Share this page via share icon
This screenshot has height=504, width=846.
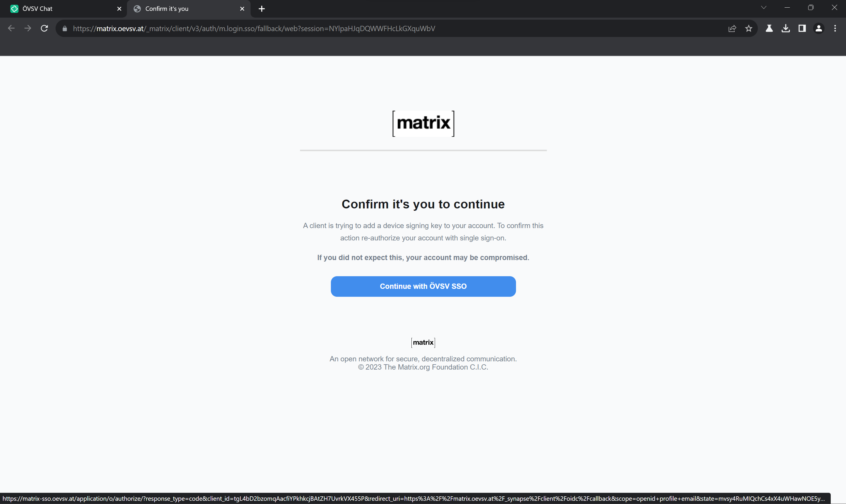[732, 28]
